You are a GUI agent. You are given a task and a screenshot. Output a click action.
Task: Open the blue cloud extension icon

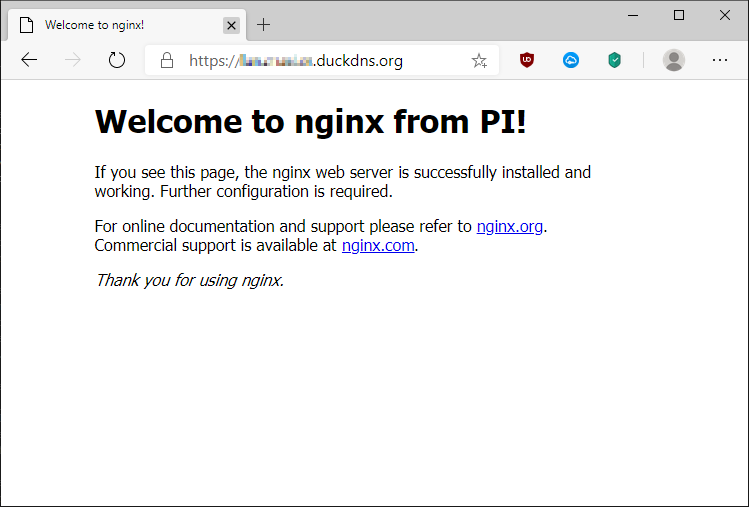pos(571,60)
